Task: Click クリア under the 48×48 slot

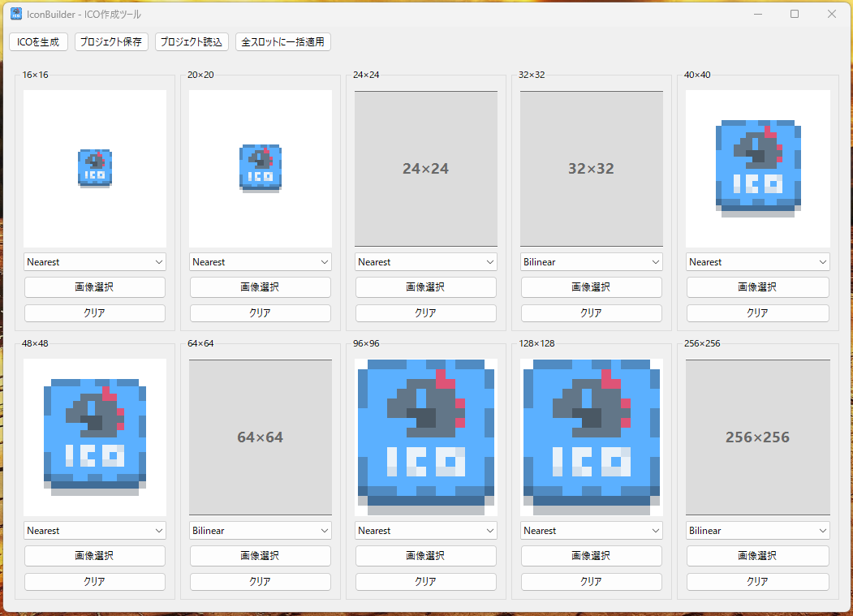Action: point(95,582)
